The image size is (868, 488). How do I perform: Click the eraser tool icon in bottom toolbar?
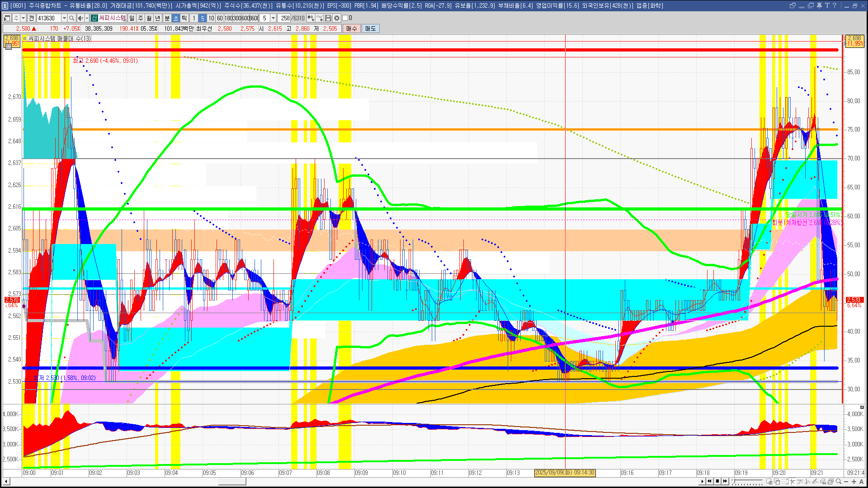(823, 481)
